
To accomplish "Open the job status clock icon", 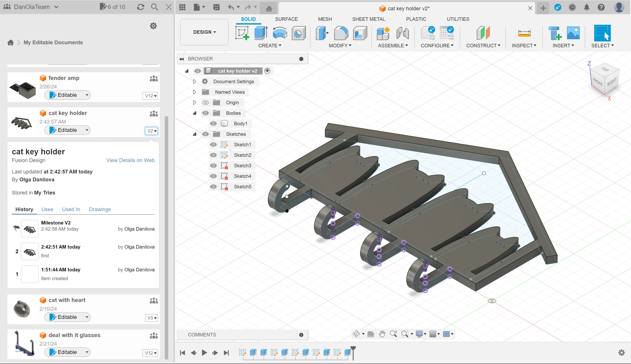I will [572, 7].
